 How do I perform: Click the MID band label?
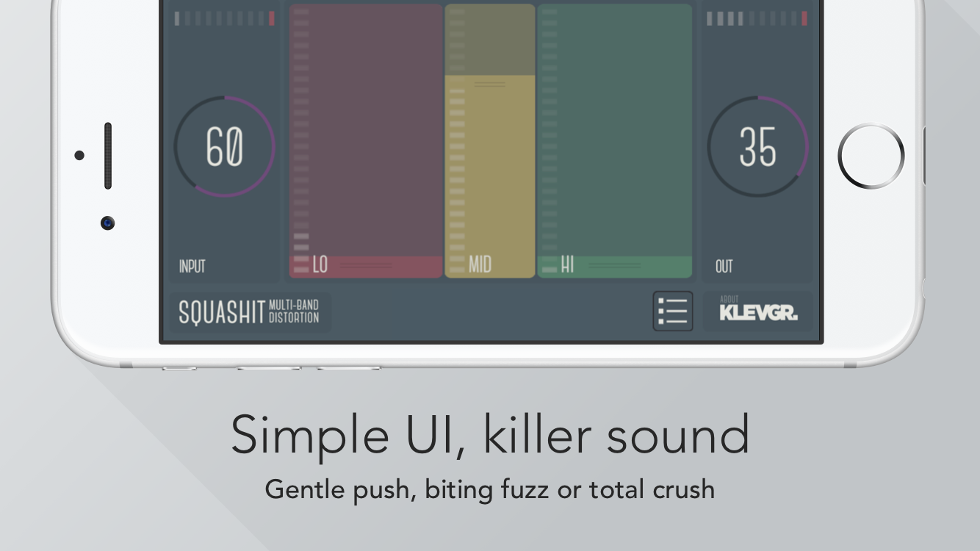480,265
